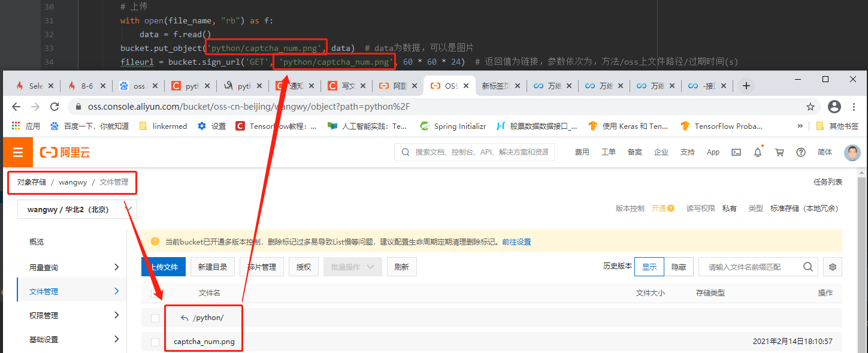Viewport: 868px width, 353px height.
Task: Open the 批量操作 dropdown
Action: click(x=353, y=267)
